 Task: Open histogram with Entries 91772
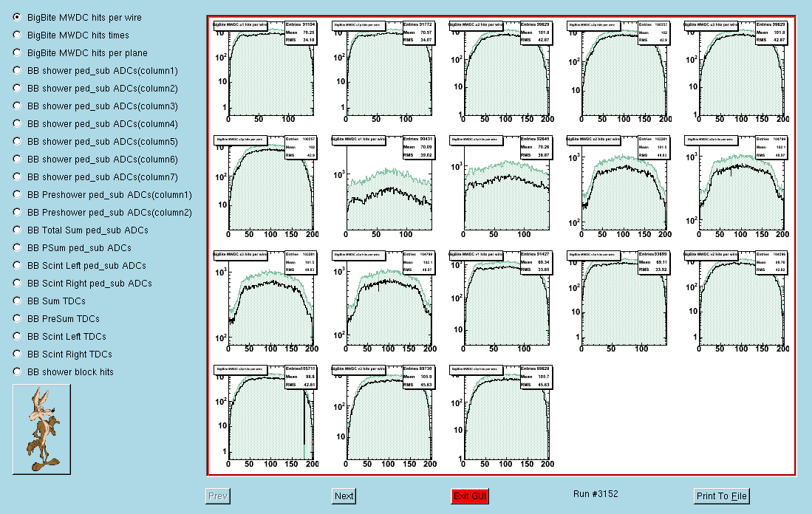(383, 72)
